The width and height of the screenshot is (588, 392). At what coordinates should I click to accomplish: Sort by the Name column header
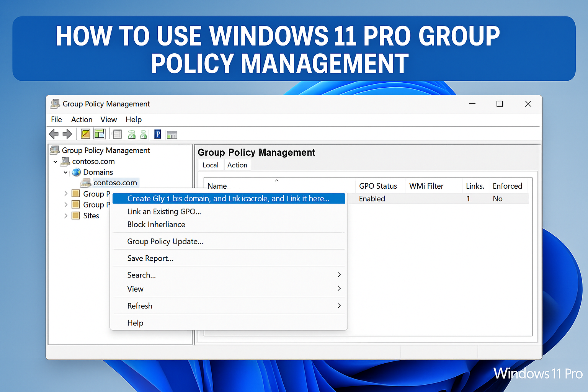pyautogui.click(x=279, y=186)
